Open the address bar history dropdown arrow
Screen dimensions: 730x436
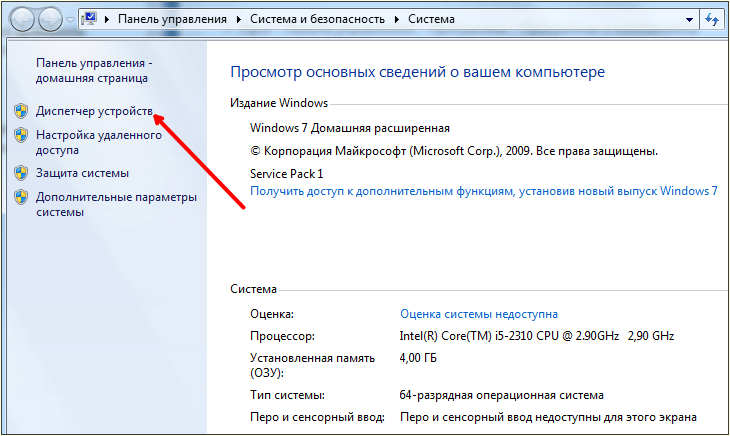tap(689, 20)
